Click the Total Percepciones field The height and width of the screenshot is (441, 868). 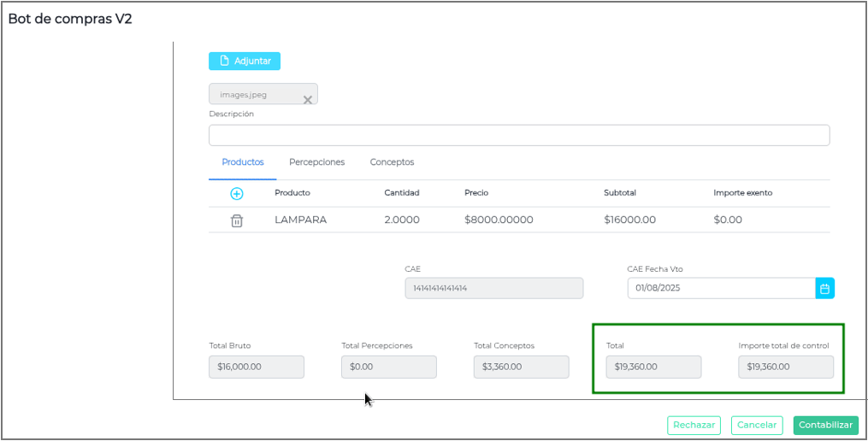tap(388, 367)
